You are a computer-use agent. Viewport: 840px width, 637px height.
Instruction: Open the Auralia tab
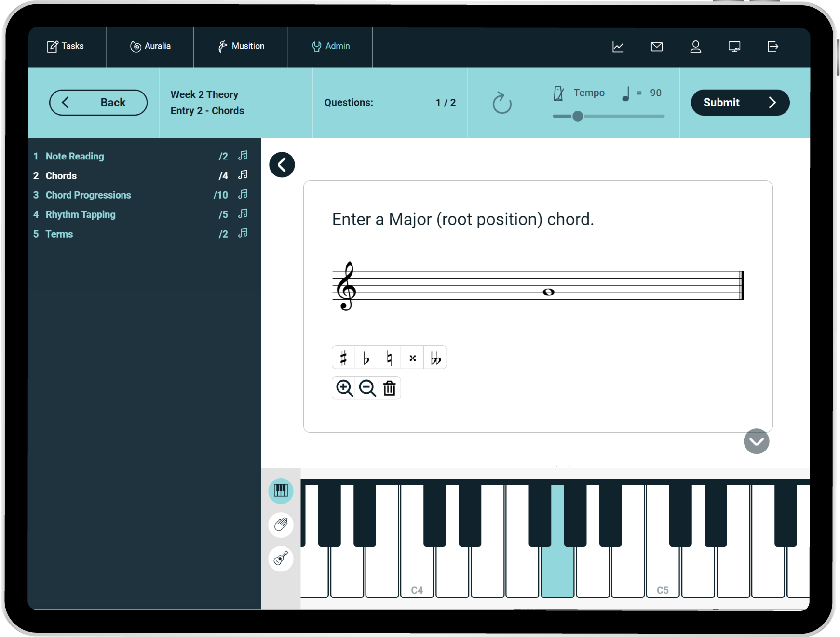tap(150, 46)
